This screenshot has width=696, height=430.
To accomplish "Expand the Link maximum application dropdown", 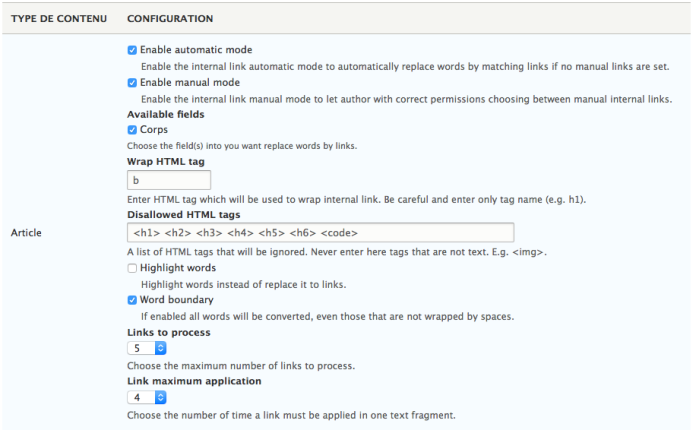I will pos(146,397).
